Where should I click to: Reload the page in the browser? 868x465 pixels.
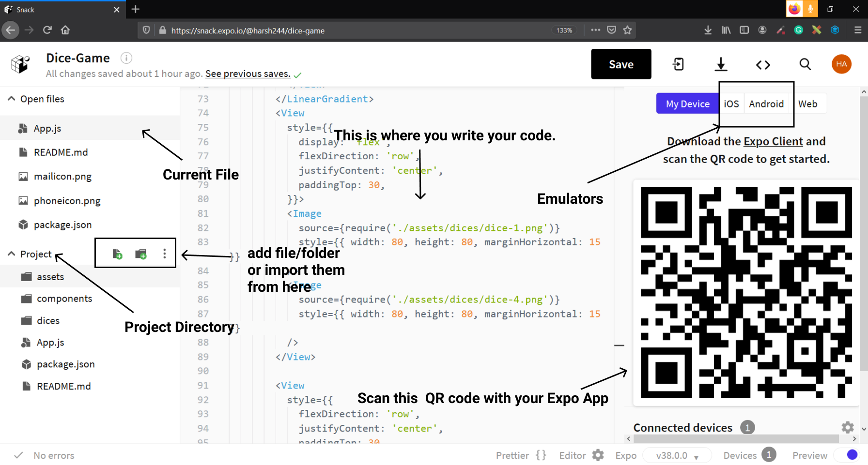[47, 30]
